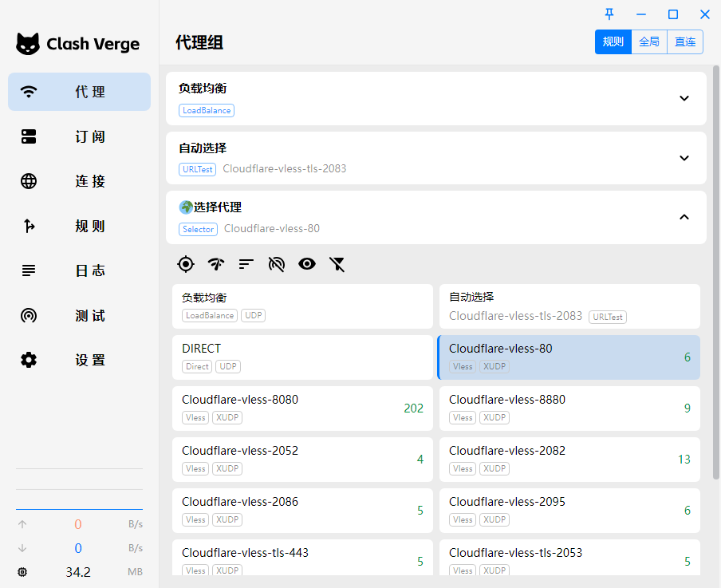Screen dimensions: 721x588
Task: Click the globe icon beside 连接
Action: pyautogui.click(x=29, y=181)
